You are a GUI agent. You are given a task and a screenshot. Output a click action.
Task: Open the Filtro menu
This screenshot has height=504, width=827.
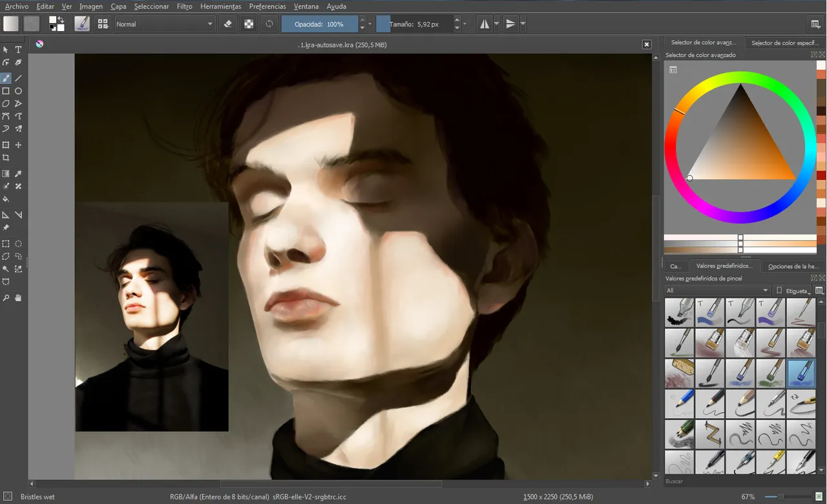tap(184, 6)
